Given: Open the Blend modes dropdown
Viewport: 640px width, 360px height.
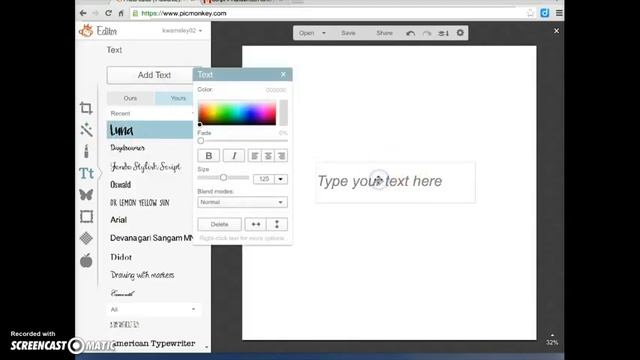Looking at the screenshot, I should [242, 202].
